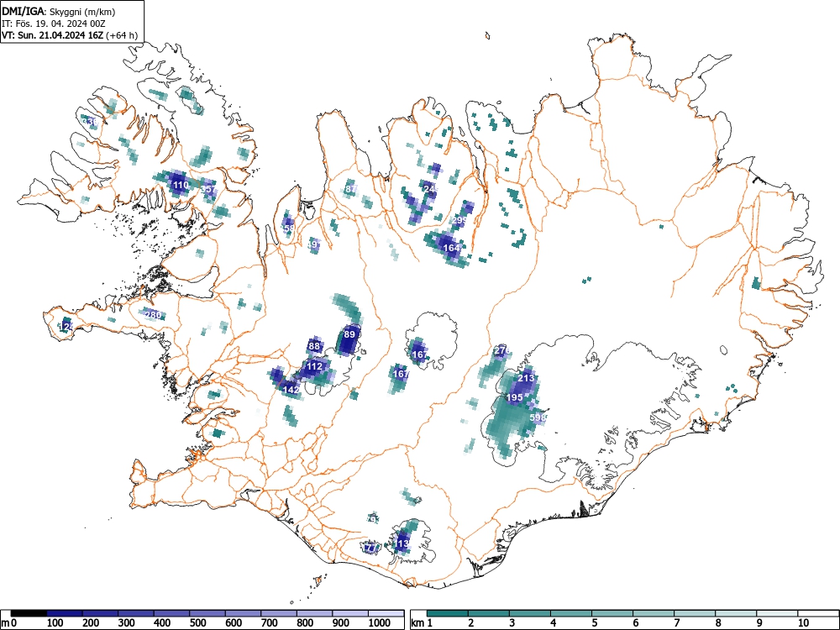Click the "88" visibility value on the map

(314, 346)
